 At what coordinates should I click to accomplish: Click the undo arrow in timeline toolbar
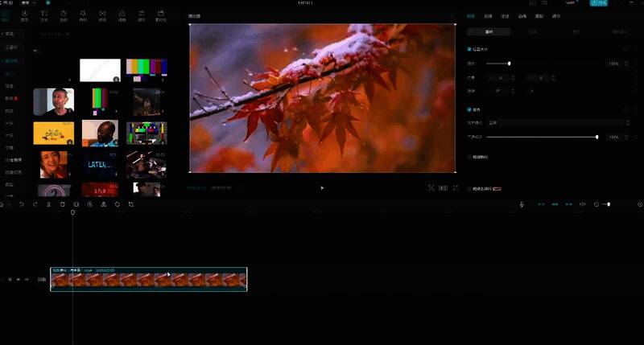[x=22, y=204]
